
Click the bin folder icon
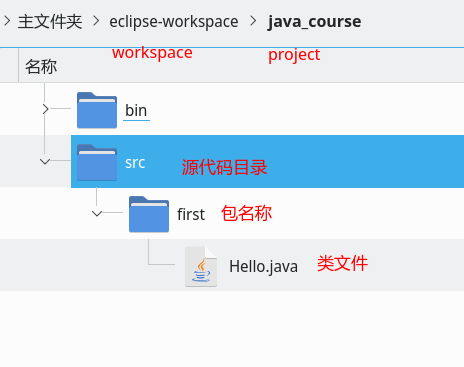pos(97,110)
